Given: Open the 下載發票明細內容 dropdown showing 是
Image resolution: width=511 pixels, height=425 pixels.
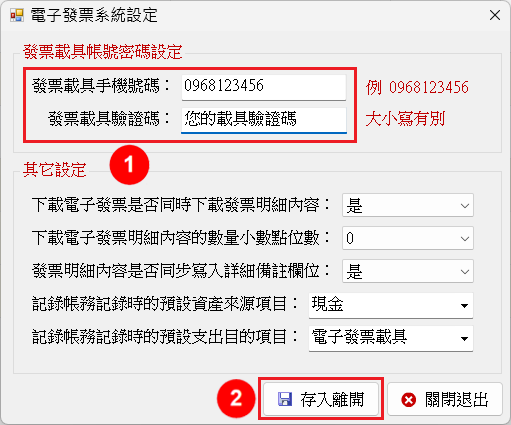Looking at the screenshot, I should (x=408, y=205).
